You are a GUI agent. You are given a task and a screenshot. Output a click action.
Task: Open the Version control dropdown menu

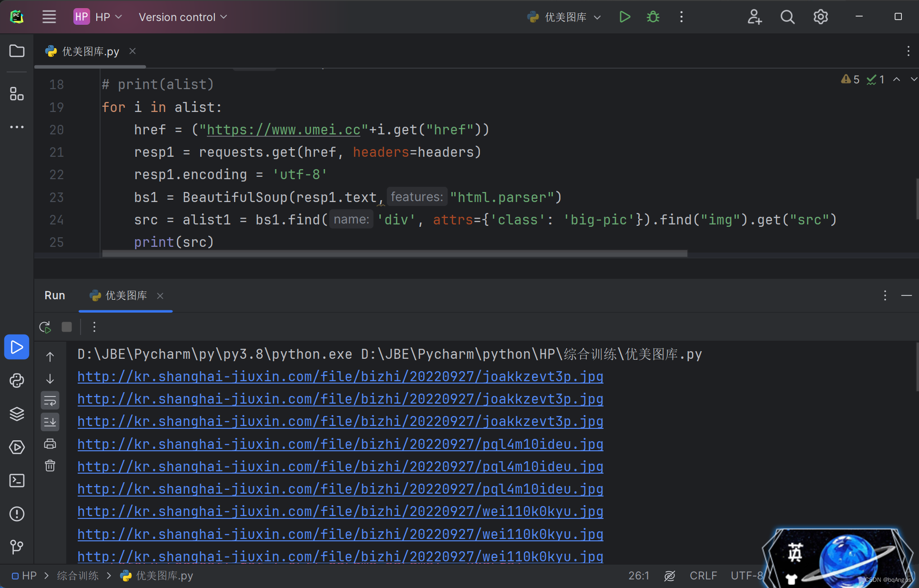[183, 17]
